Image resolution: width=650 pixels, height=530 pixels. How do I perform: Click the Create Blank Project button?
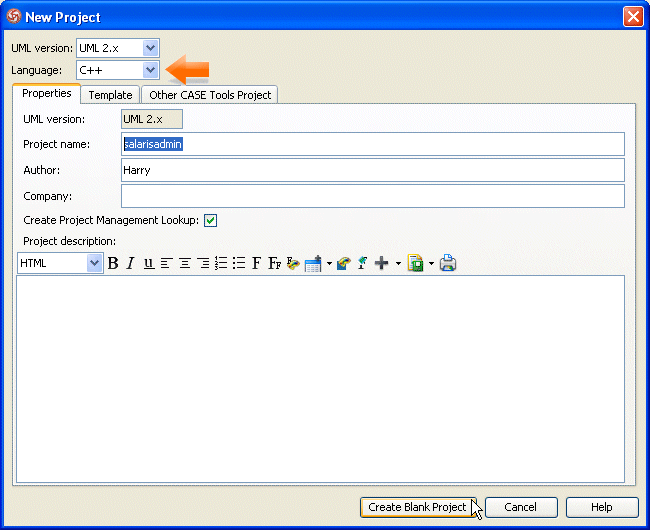tap(417, 507)
